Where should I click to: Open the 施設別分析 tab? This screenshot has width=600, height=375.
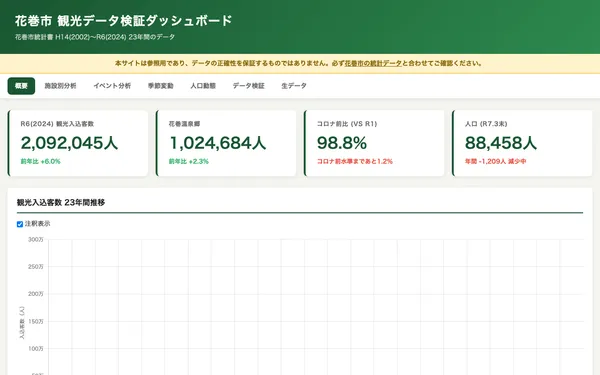coord(60,86)
